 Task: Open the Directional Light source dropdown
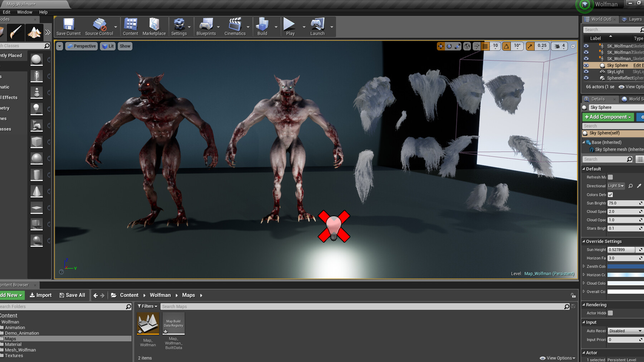(616, 186)
